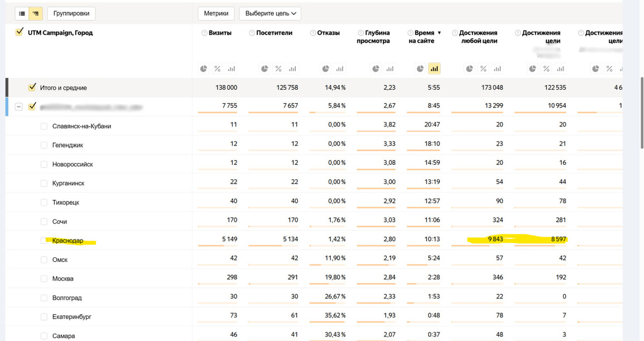Uncheck the UTM Campaign, Город header checkbox
The image size is (644, 341).
(x=19, y=33)
